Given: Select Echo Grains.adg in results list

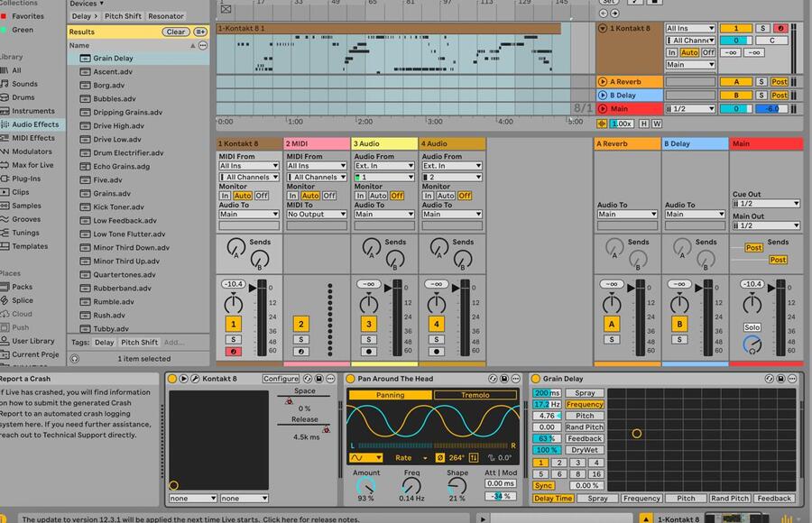Looking at the screenshot, I should tap(121, 166).
